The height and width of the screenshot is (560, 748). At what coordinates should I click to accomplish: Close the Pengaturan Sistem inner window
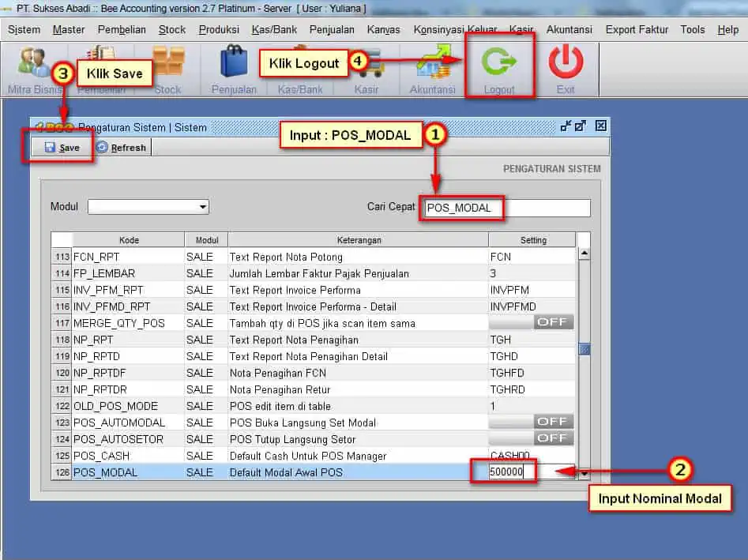pyautogui.click(x=600, y=126)
